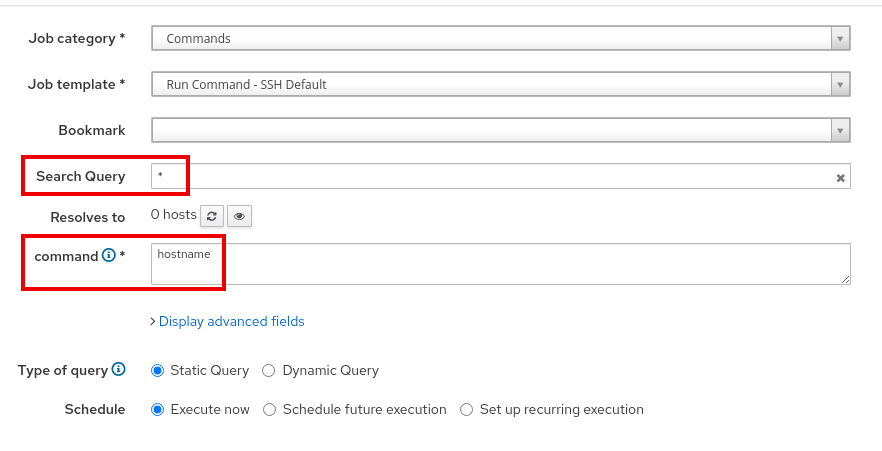The width and height of the screenshot is (882, 451).
Task: Click the Bookmark dropdown arrow
Action: (x=840, y=131)
